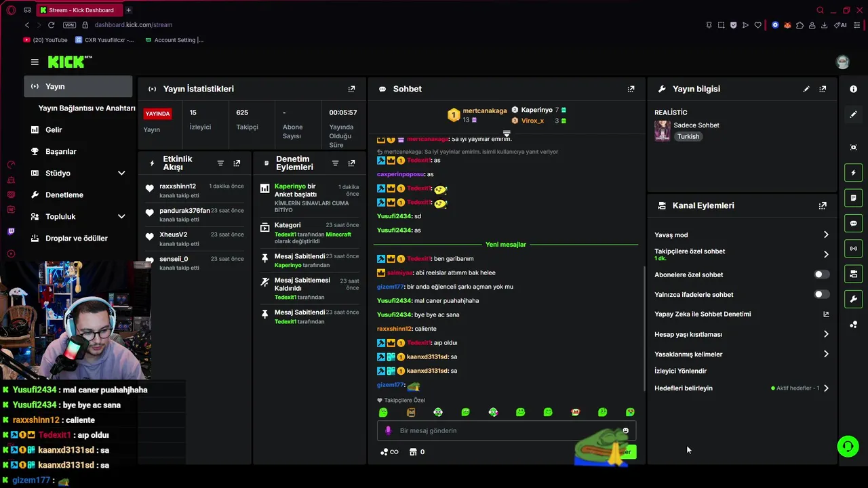Click the chat panel scrollbar

644,327
